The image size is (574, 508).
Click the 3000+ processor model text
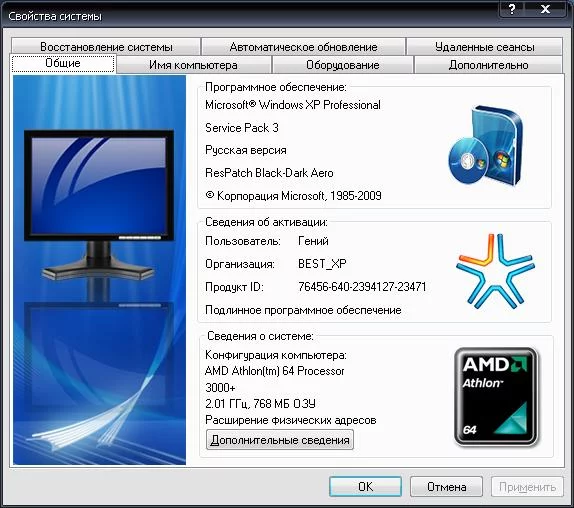220,387
